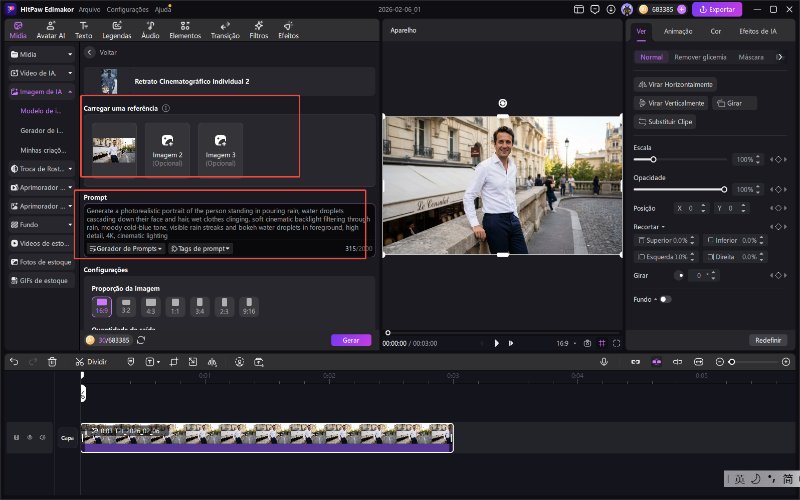
Task: Select the 1:1 image proportion option
Action: click(175, 305)
